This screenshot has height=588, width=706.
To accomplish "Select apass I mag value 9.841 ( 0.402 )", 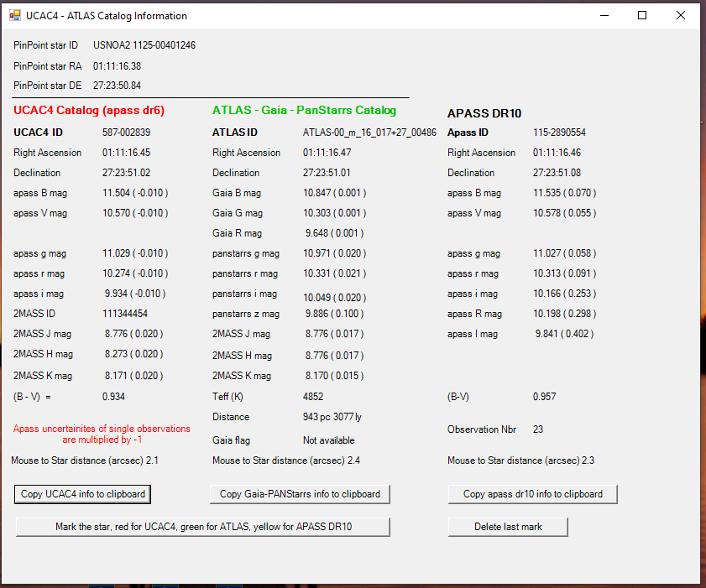I will coord(565,334).
